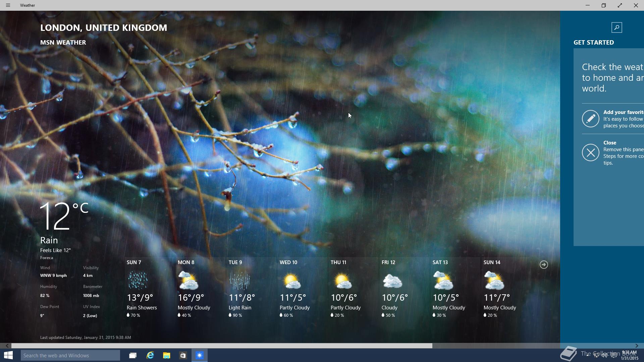Click the WED 10 day label
644x362 pixels.
pyautogui.click(x=288, y=262)
